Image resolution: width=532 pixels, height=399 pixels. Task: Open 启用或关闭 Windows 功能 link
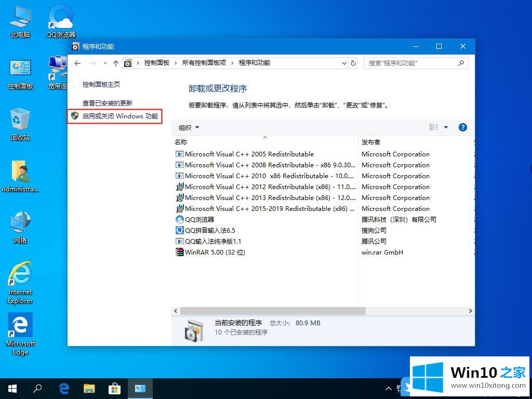(x=120, y=116)
